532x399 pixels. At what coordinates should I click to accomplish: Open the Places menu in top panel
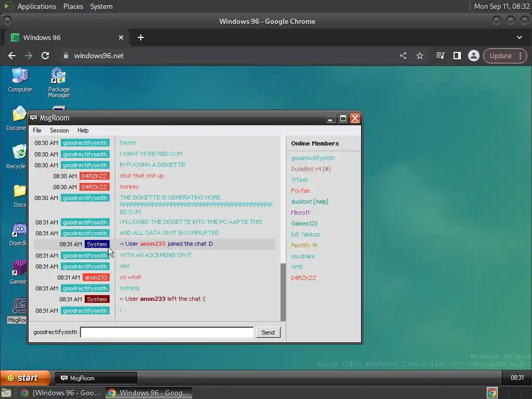(73, 6)
